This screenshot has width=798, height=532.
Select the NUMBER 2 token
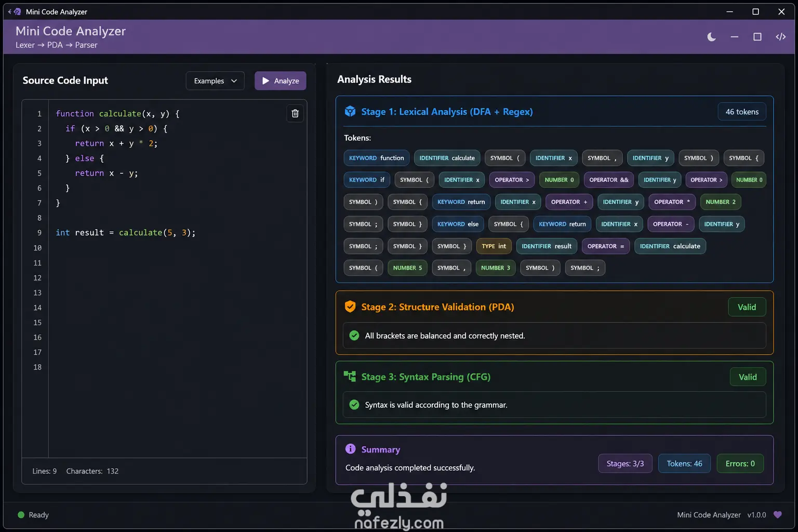721,202
